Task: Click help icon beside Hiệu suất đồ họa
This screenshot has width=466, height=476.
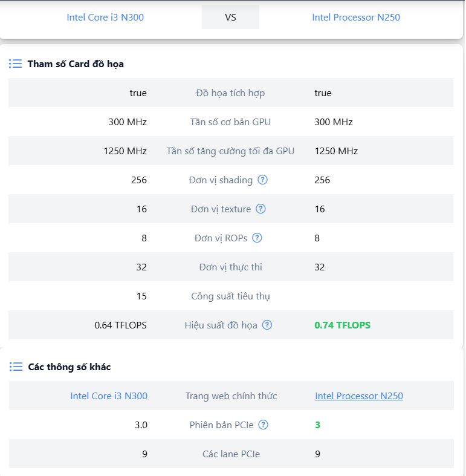Action: click(267, 325)
